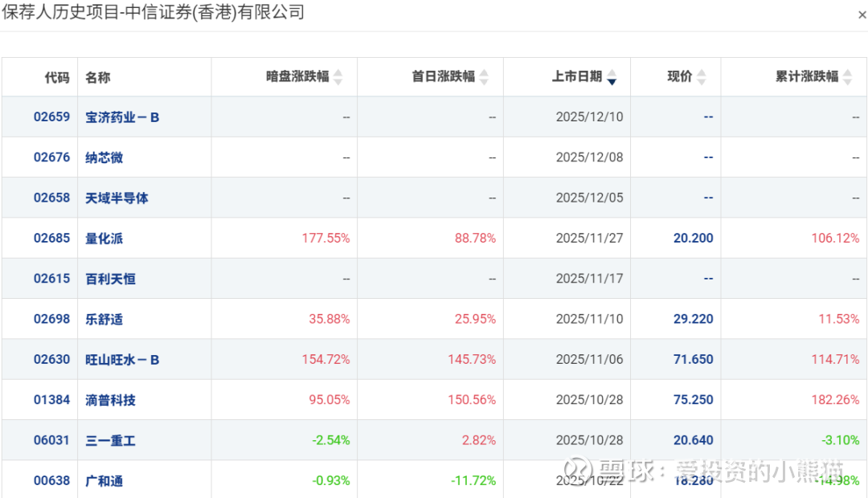Click 乐舒适 current price 29.220
This screenshot has height=498, width=868.
693,319
